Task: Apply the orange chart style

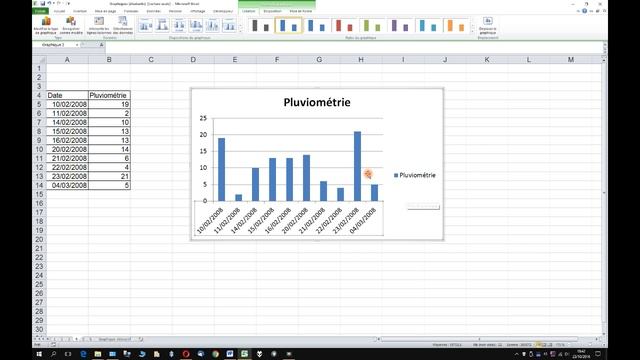Action: (x=456, y=25)
